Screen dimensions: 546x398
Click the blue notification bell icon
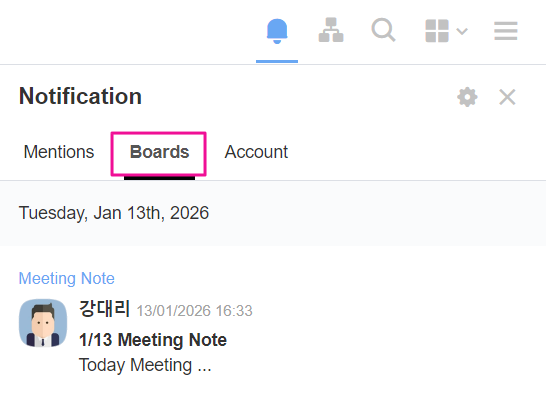pos(277,31)
